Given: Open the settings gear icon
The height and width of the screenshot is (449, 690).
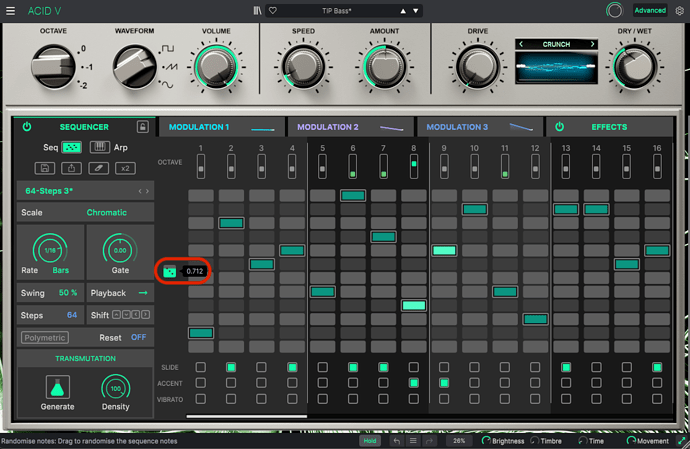Looking at the screenshot, I should [680, 11].
